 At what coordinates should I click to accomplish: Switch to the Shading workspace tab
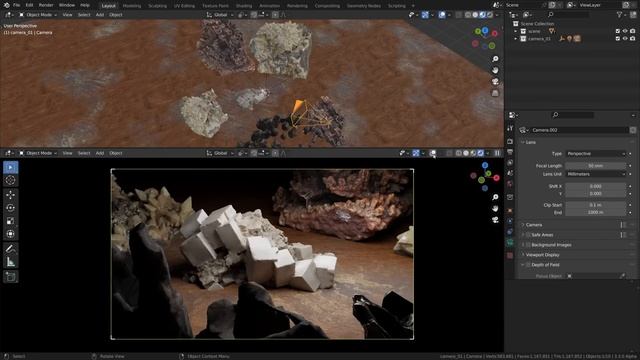tap(244, 6)
